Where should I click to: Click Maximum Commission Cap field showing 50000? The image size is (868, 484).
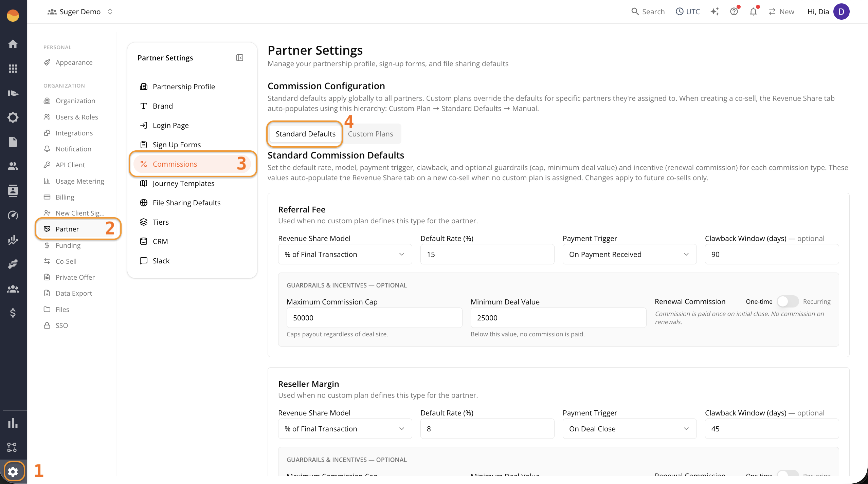[374, 318]
